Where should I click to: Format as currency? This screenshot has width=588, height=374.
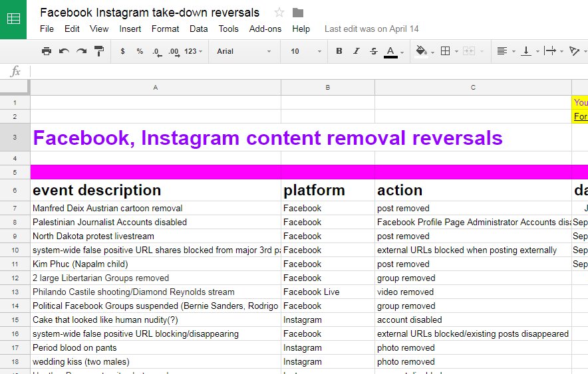(122, 51)
